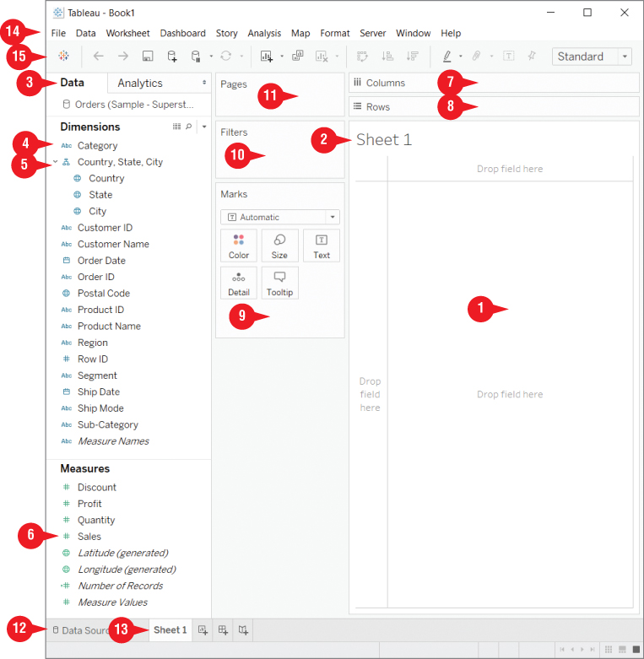Select the Longitude (generated) measure
The image size is (644, 659).
point(127,570)
